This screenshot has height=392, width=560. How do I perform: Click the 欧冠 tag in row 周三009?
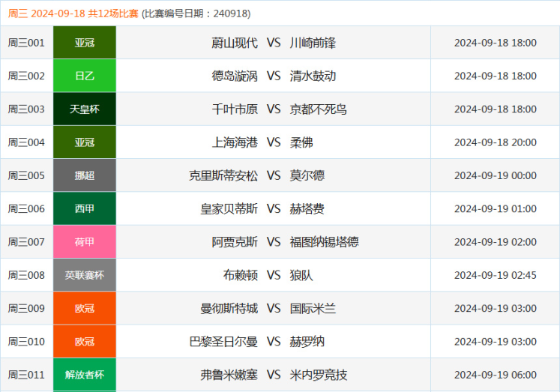pyautogui.click(x=85, y=308)
